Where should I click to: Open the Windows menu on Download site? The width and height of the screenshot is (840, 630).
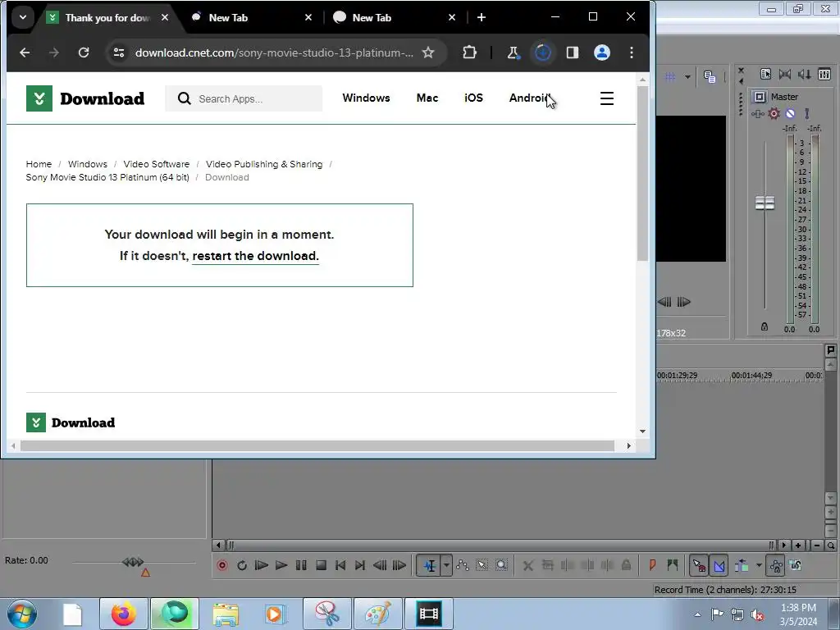tap(366, 98)
